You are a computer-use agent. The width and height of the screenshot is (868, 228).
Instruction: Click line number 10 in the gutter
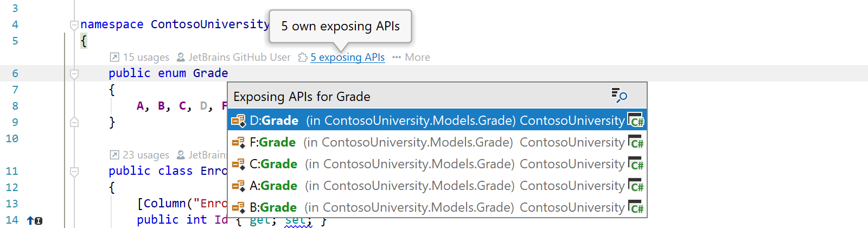[x=12, y=138]
